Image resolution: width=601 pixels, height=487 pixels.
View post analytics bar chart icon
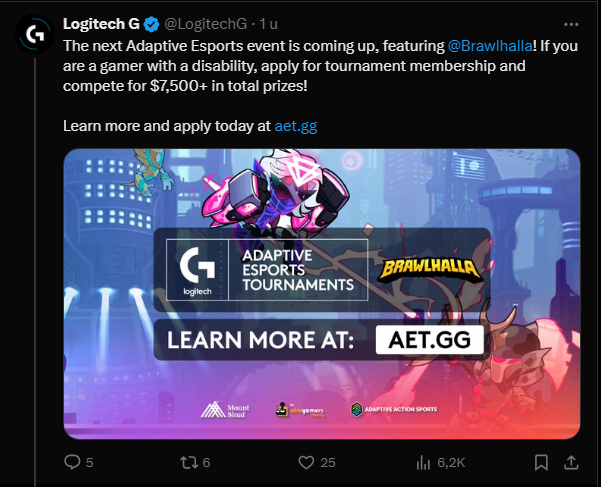pyautogui.click(x=423, y=462)
